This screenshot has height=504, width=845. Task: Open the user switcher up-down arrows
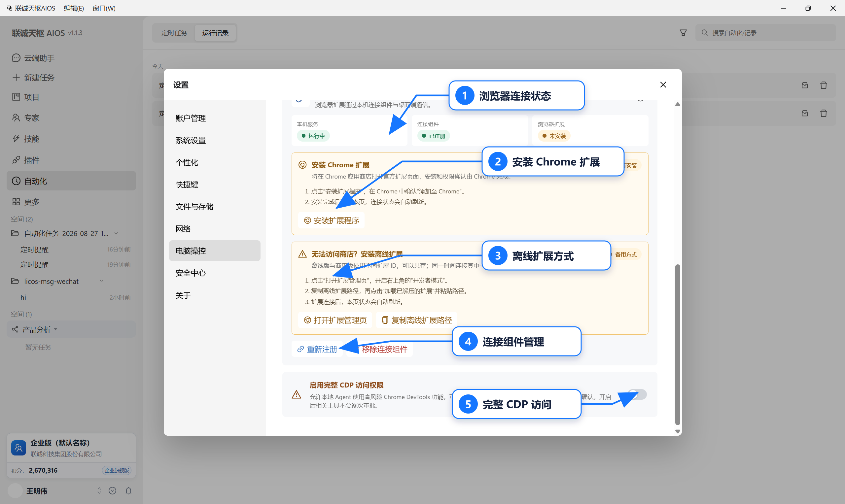pos(99,491)
